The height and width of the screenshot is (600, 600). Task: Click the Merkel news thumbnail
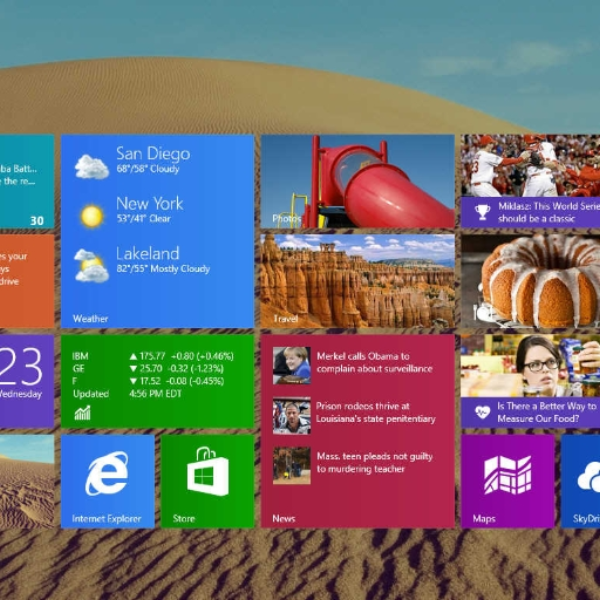pyautogui.click(x=292, y=365)
